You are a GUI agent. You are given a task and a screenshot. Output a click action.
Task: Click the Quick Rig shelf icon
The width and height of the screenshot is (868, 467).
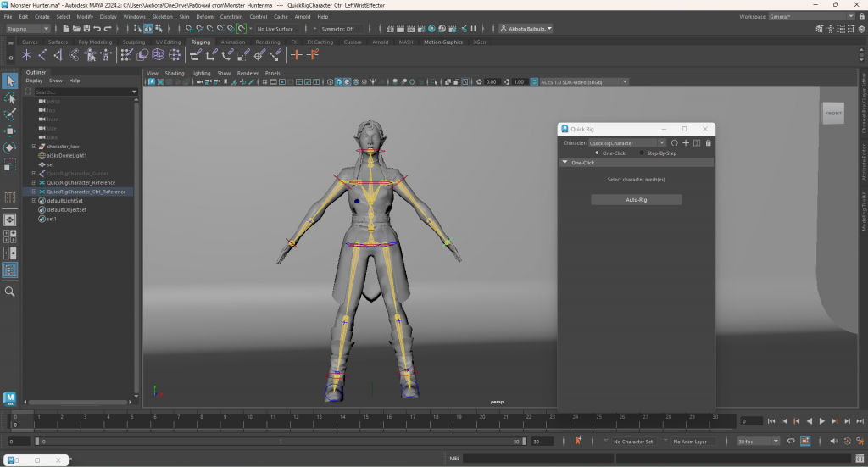[90, 55]
